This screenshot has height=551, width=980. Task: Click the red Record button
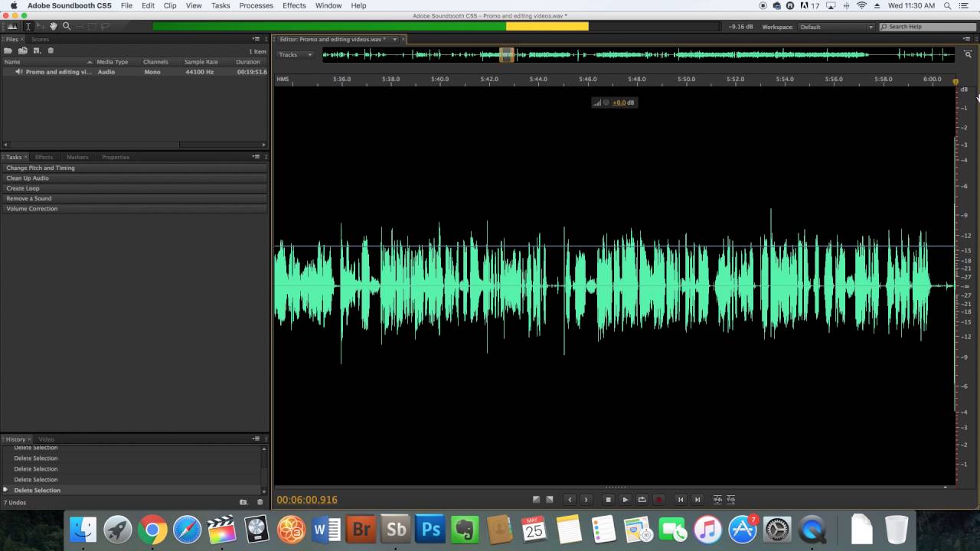(x=658, y=500)
